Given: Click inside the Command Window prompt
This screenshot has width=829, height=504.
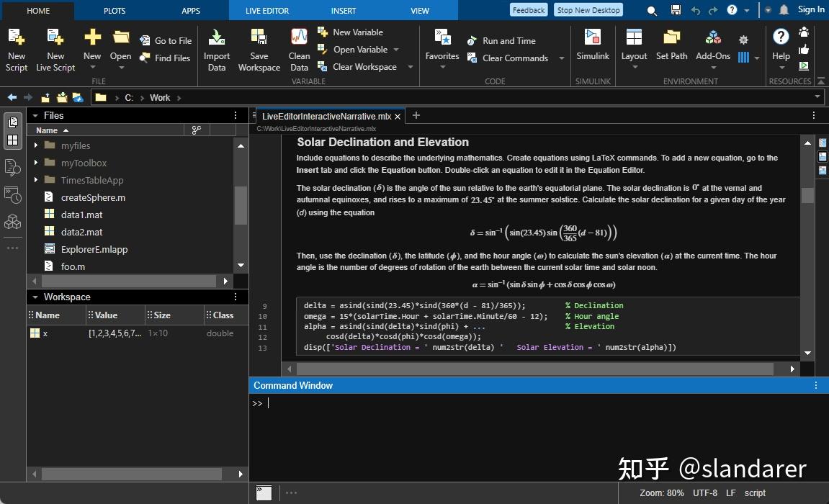Looking at the screenshot, I should (360, 403).
